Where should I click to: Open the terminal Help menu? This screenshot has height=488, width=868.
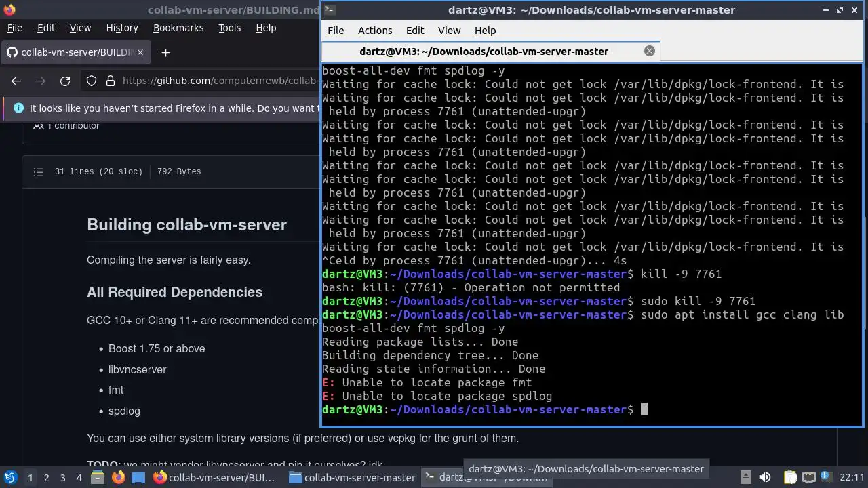click(485, 30)
